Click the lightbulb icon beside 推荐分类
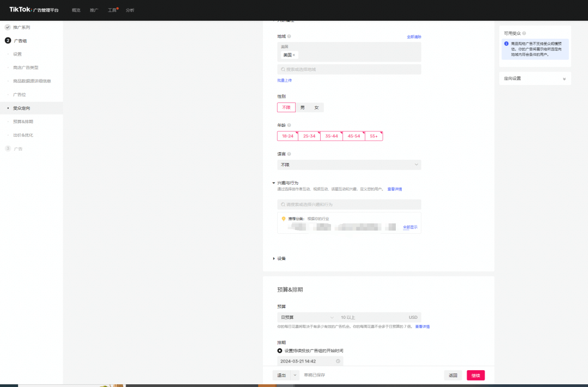Viewport: 588px width, 387px height. point(284,219)
